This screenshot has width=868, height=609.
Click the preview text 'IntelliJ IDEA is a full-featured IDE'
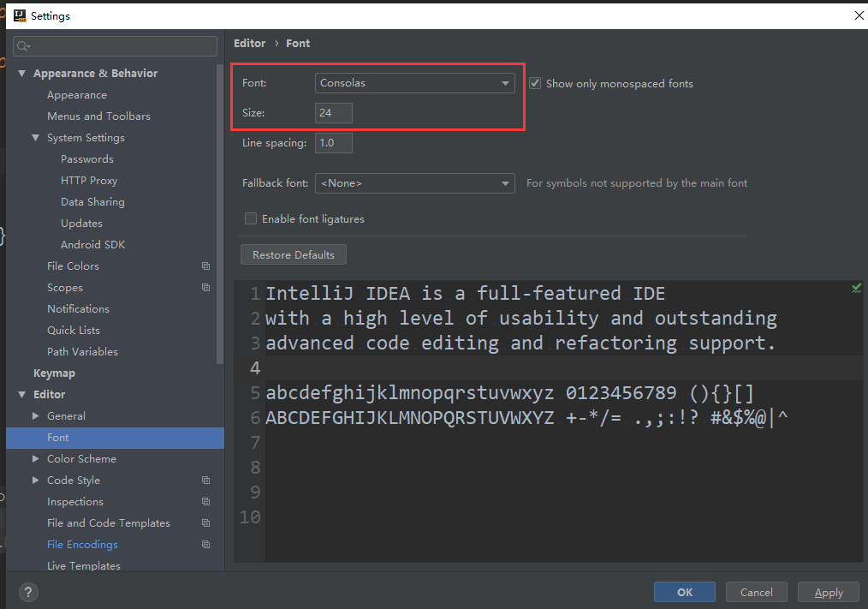pyautogui.click(x=465, y=293)
